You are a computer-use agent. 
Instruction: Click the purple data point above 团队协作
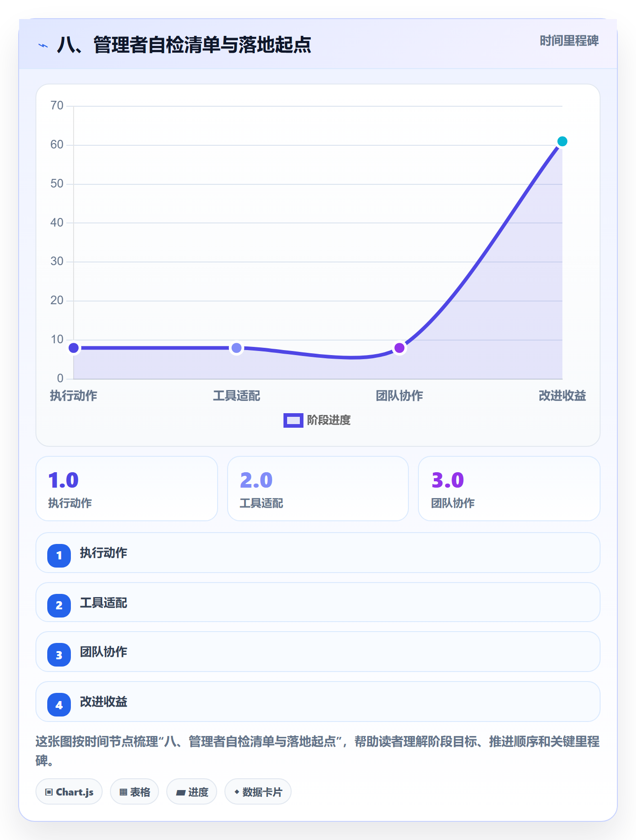coord(399,348)
